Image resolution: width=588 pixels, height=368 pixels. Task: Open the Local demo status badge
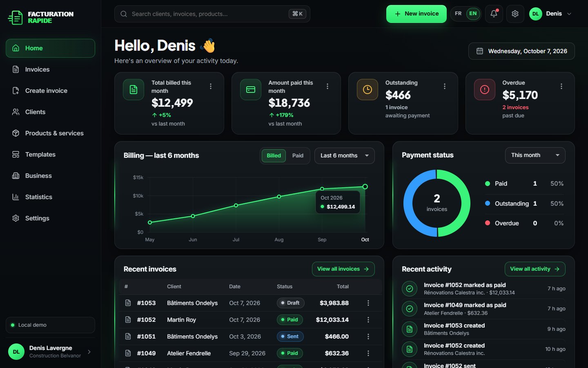pyautogui.click(x=50, y=325)
